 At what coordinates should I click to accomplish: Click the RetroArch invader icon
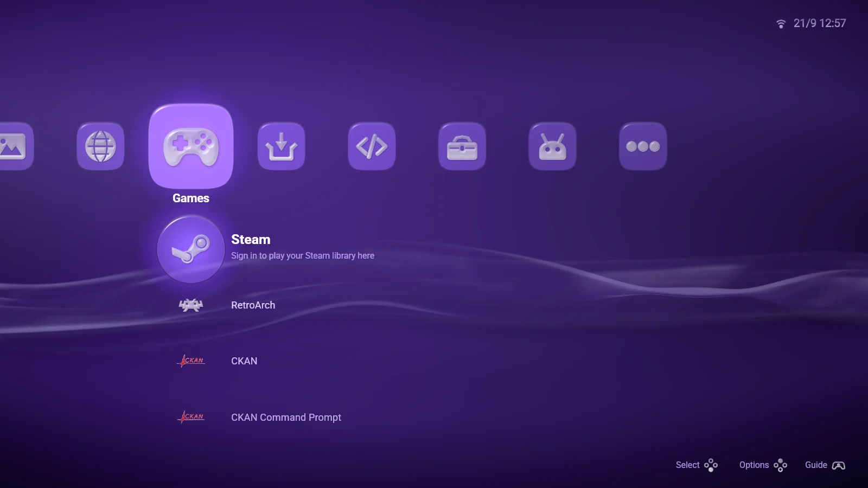pyautogui.click(x=191, y=305)
